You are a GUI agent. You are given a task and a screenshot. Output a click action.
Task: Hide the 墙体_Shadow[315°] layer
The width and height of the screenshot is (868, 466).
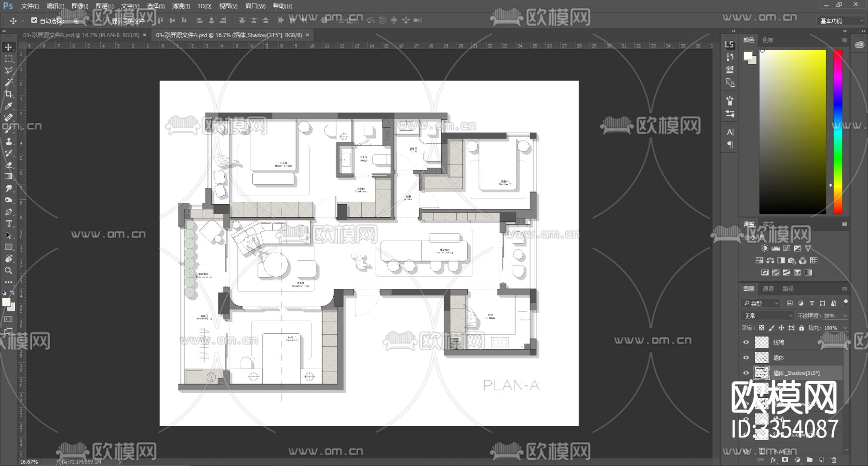[746, 373]
